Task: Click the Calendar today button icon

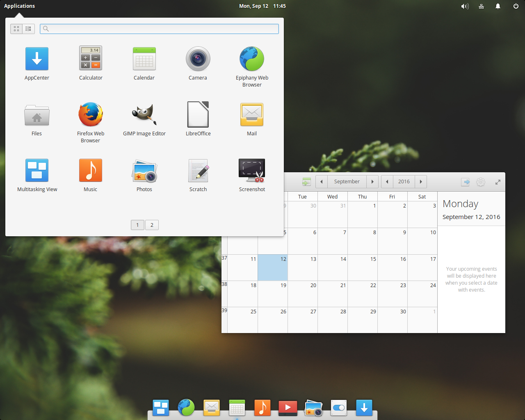Action: tap(306, 182)
